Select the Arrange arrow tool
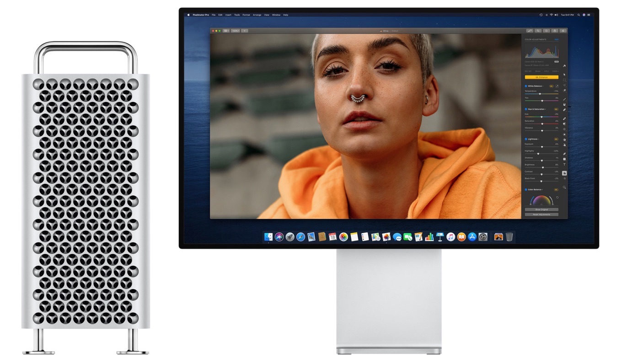 [564, 75]
